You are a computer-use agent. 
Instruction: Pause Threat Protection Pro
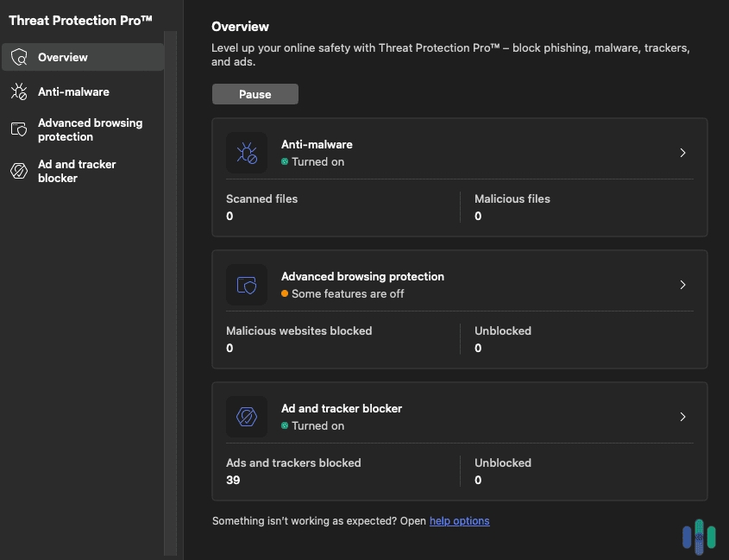[255, 94]
